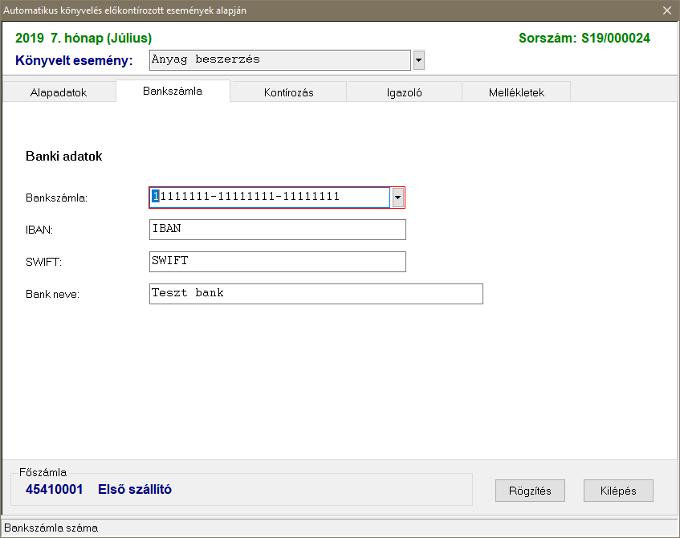Select the Bankszámla tab
Image resolution: width=680 pixels, height=538 pixels.
click(x=173, y=92)
